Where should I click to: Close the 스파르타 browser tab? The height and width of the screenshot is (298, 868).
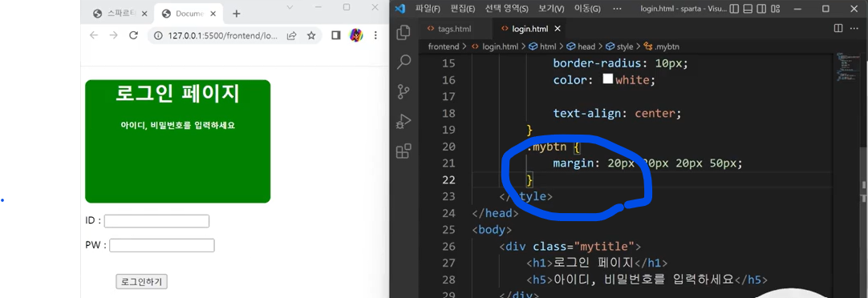click(144, 14)
